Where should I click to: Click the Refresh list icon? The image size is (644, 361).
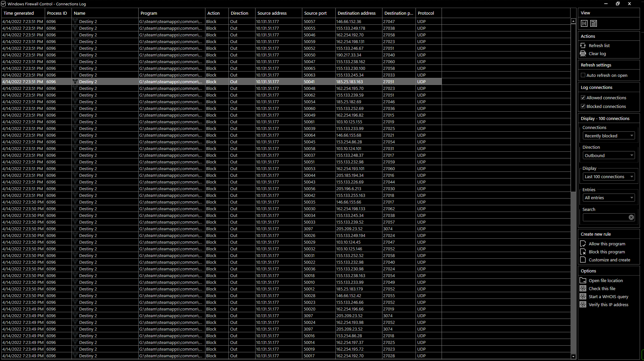[583, 45]
